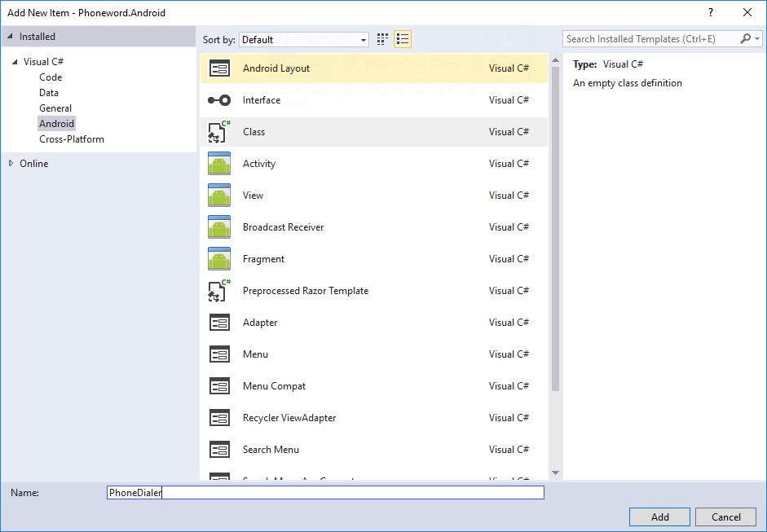This screenshot has width=767, height=532.
Task: Click the search magnifier icon
Action: [746, 39]
